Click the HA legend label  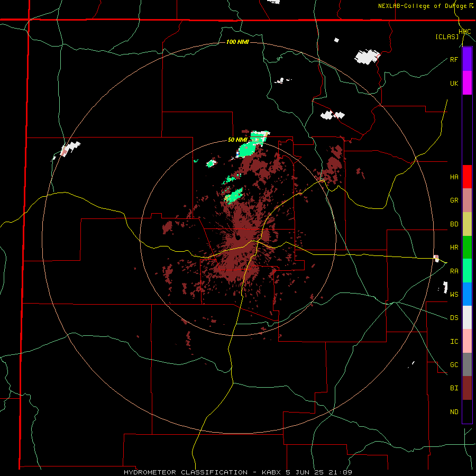click(x=454, y=177)
